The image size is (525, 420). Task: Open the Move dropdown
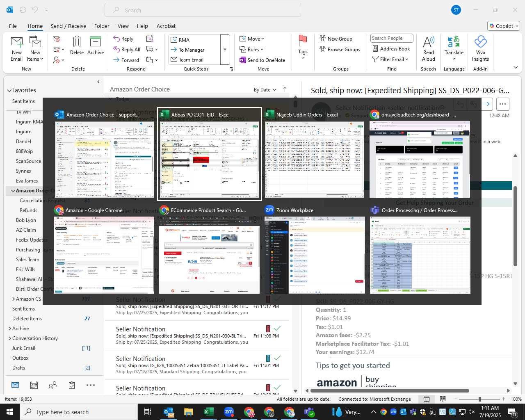click(x=252, y=39)
